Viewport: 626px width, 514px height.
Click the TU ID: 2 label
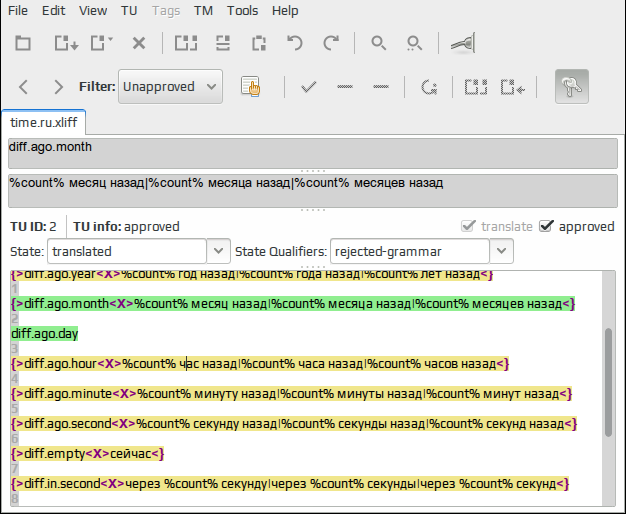tap(33, 226)
